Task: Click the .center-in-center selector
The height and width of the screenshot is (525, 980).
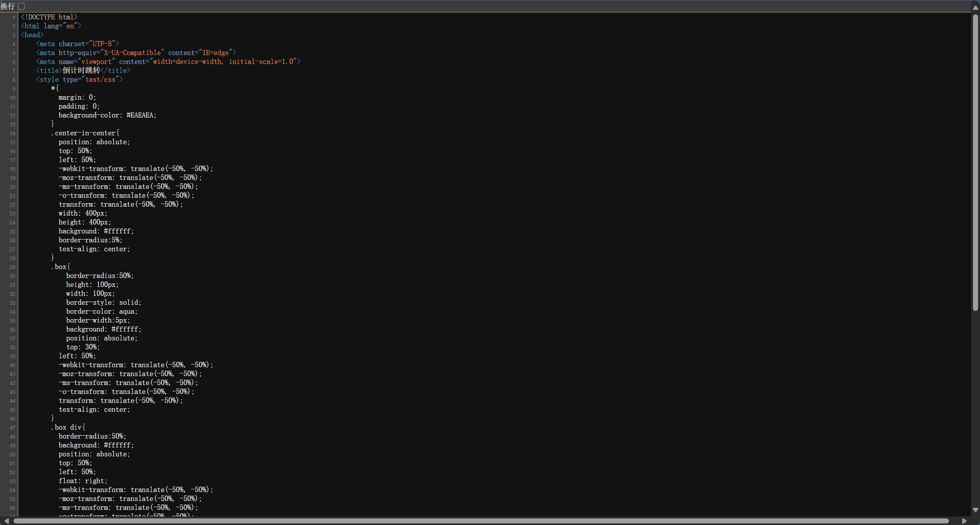Action: coord(85,133)
